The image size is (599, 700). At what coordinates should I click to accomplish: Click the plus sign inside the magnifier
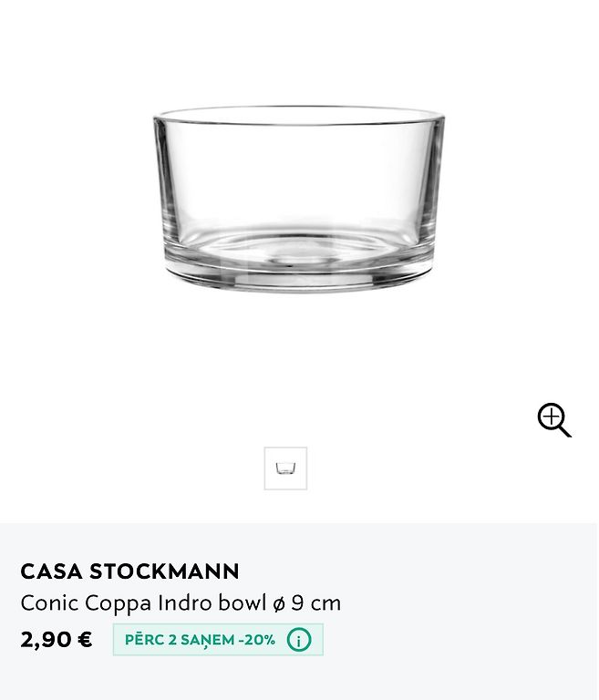click(x=552, y=417)
